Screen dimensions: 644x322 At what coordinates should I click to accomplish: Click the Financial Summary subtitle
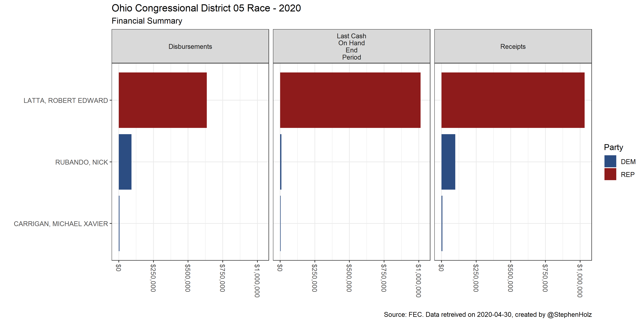click(147, 21)
